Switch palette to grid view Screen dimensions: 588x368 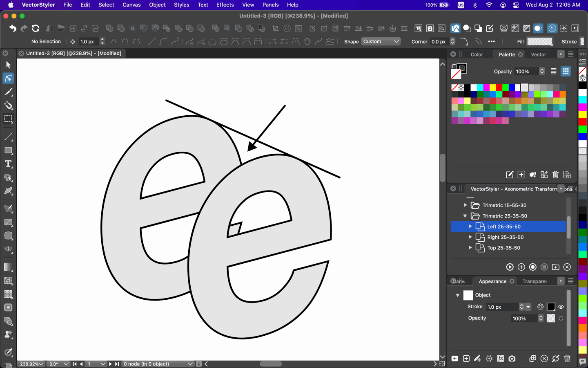tap(566, 72)
